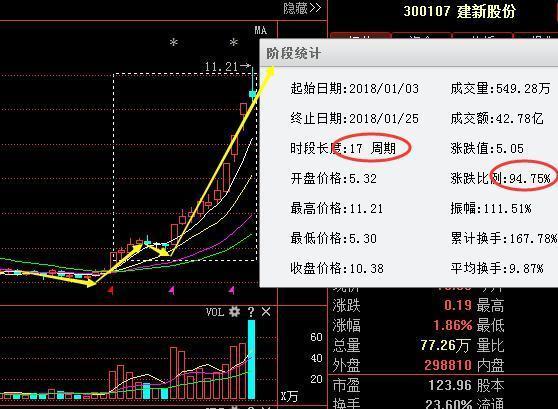The image size is (558, 409).
Task: Click the 涨跌 0.19 quote value
Action: [458, 305]
